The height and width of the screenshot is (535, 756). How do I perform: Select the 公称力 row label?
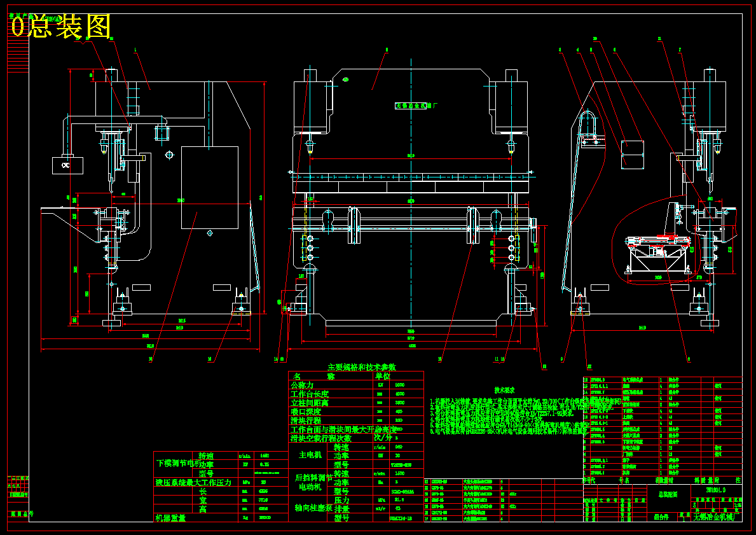[x=302, y=385]
